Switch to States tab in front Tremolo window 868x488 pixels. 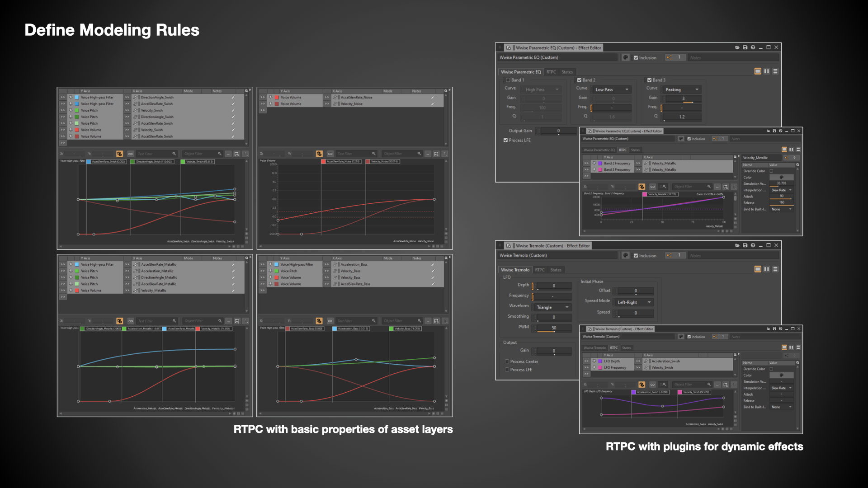626,348
